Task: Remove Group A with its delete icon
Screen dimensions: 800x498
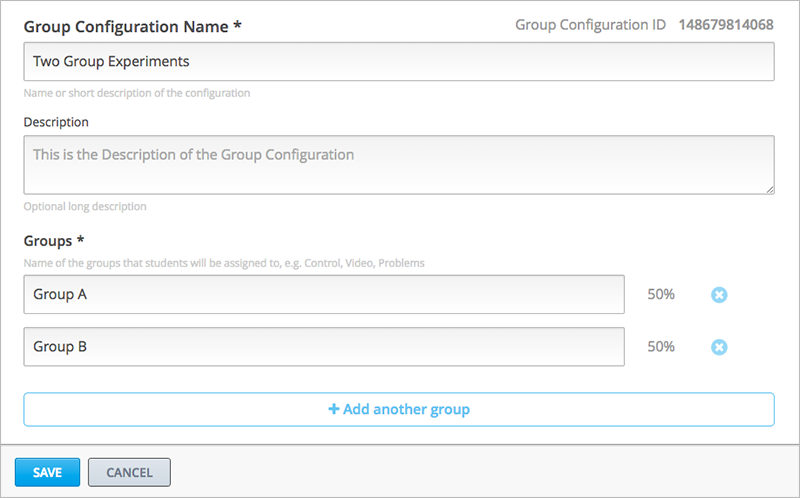Action: tap(719, 295)
